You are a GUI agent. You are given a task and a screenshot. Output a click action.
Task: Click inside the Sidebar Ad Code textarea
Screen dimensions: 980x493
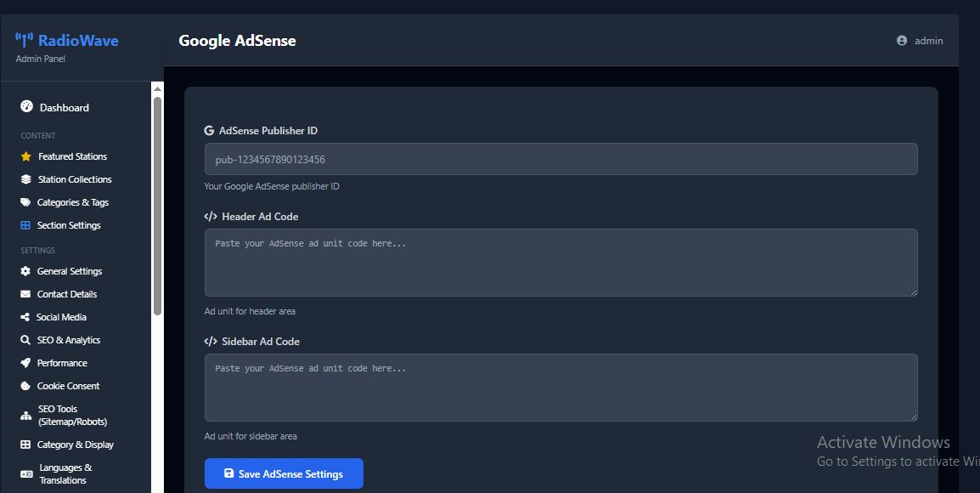(x=560, y=388)
